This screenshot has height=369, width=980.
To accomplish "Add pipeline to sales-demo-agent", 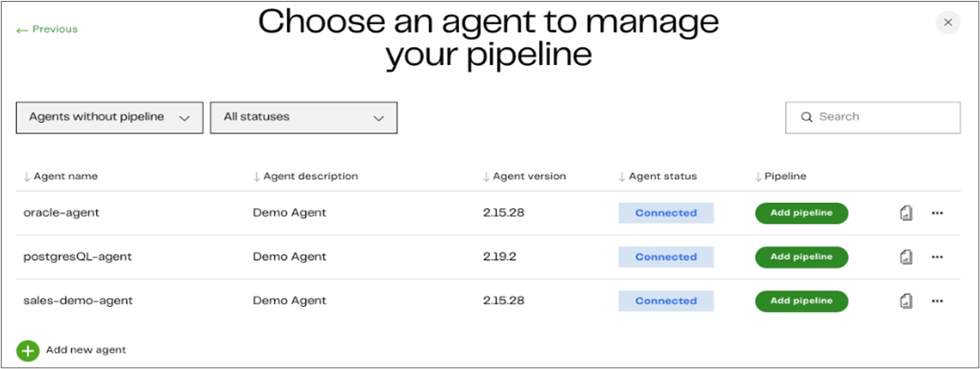I will pos(801,301).
